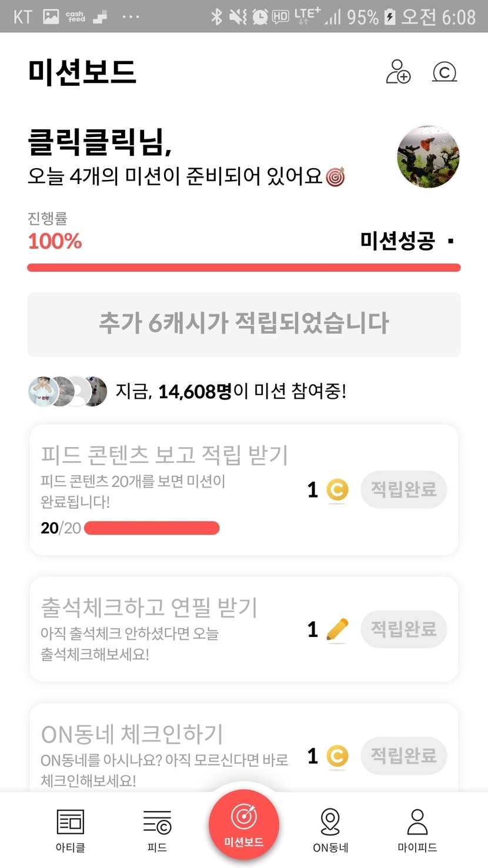Tap the Bluetooth icon in status bar

216,16
